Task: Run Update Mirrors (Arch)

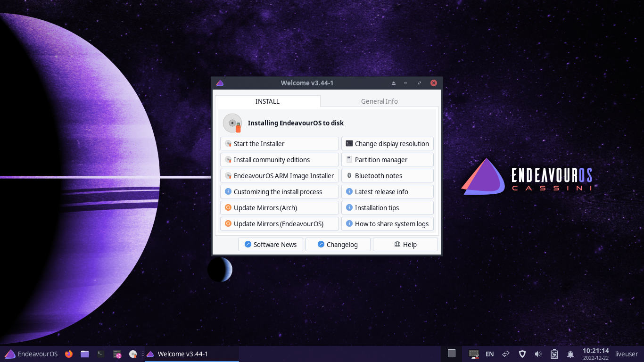Action: [x=280, y=208]
